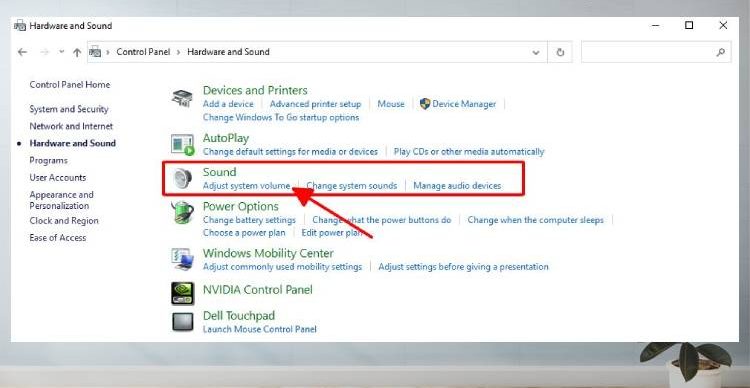The height and width of the screenshot is (388, 750).
Task: Open the Power Options battery icon
Action: pos(182,213)
